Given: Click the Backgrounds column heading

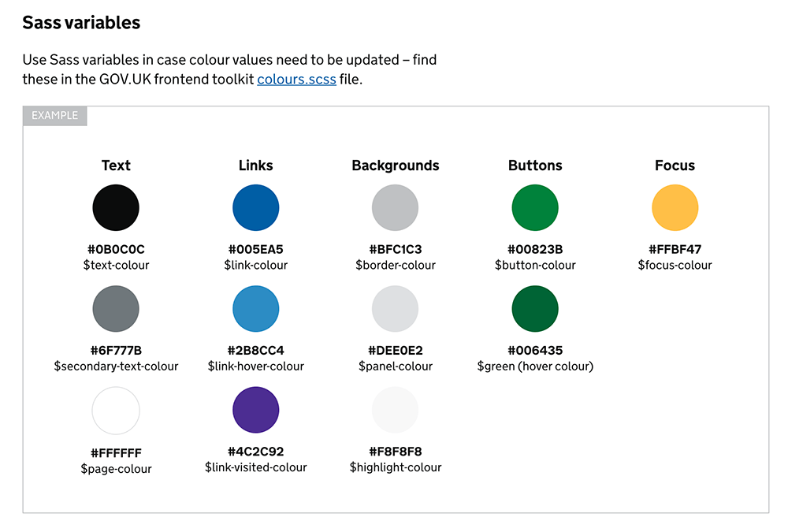Looking at the screenshot, I should [x=396, y=166].
